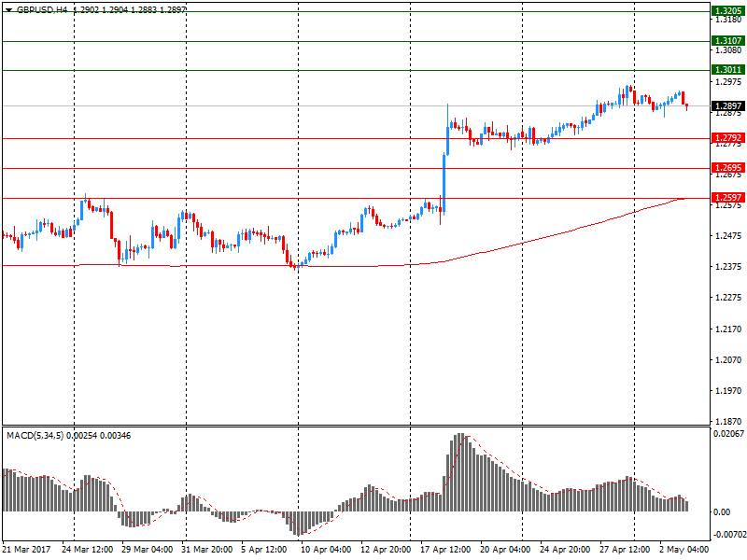This screenshot has height=560, width=747.
Task: Click the 0.02067 MACD scale maximum value
Action: (728, 434)
